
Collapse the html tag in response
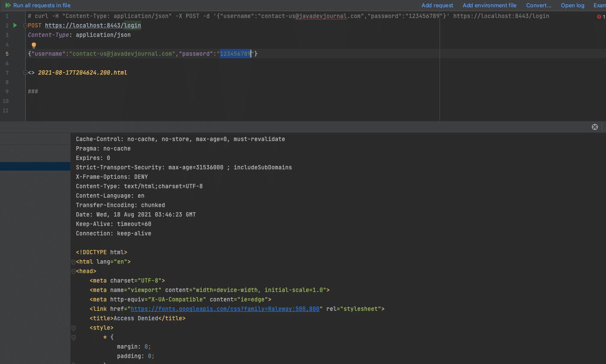(73, 262)
